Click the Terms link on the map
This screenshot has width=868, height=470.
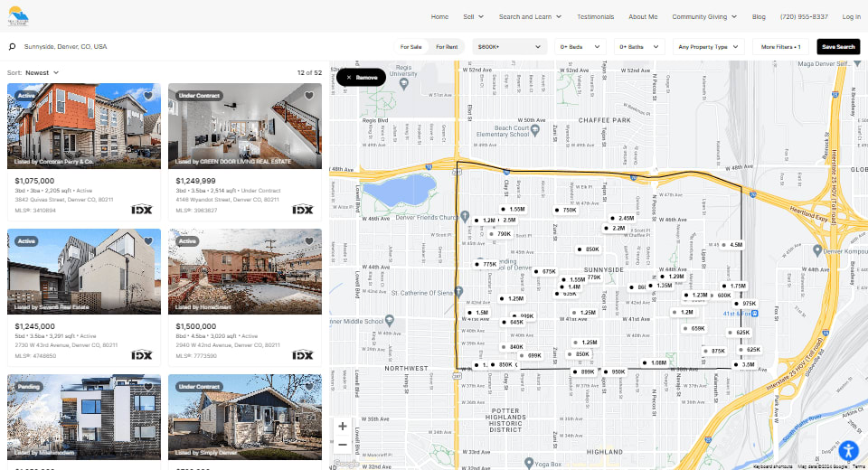(x=859, y=466)
